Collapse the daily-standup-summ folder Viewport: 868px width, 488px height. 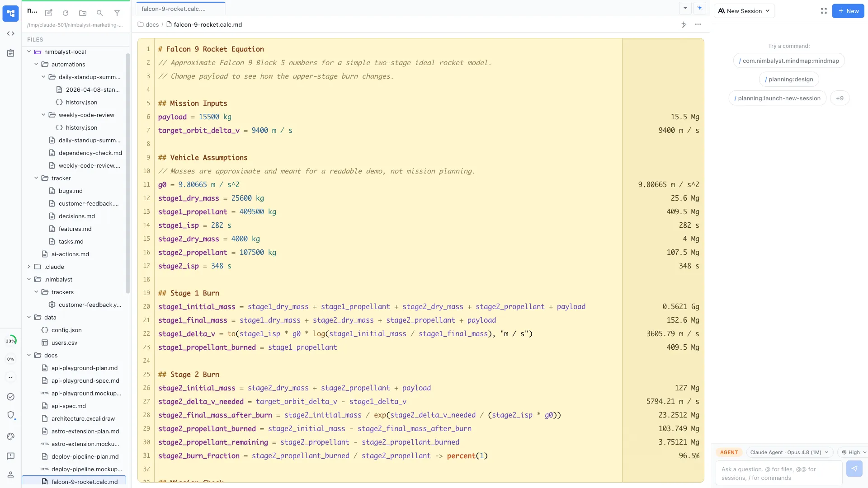coord(43,77)
